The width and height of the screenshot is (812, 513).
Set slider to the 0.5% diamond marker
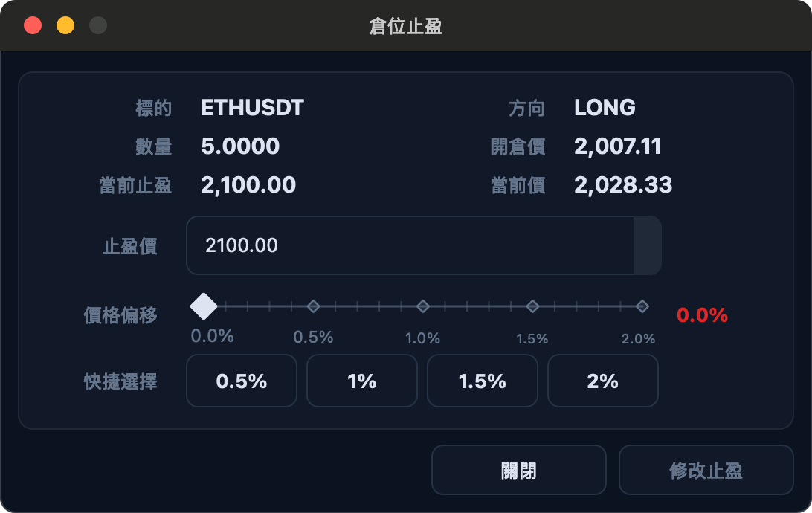click(313, 306)
